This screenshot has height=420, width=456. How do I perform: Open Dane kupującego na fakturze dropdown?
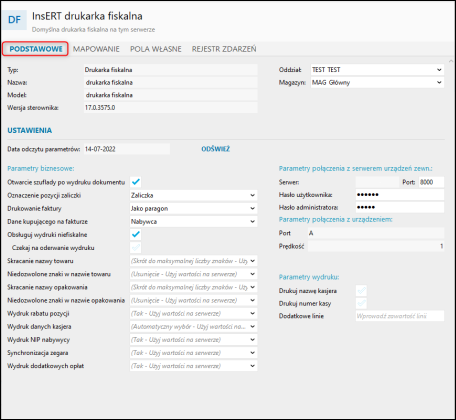(x=193, y=222)
